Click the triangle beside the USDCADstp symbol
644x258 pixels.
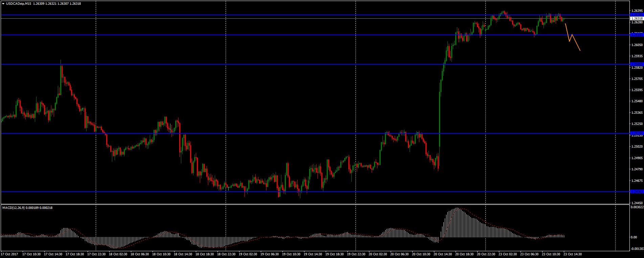[x=3, y=4]
